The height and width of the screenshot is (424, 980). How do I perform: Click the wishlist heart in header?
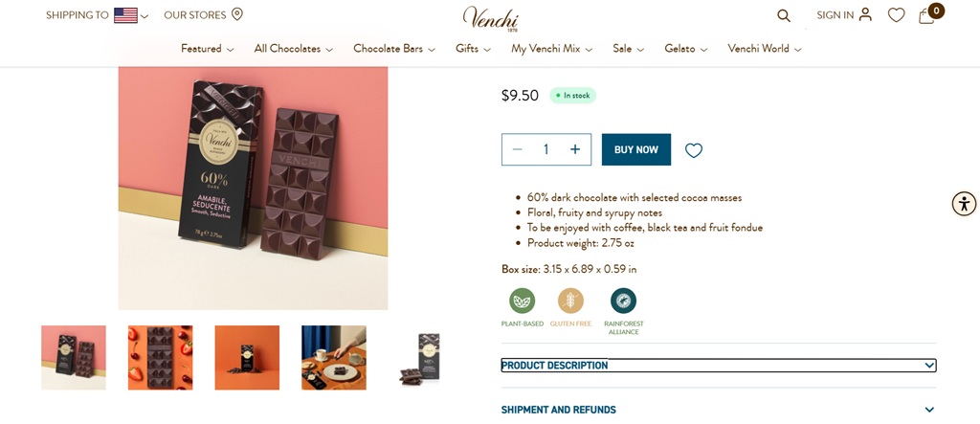tap(896, 15)
